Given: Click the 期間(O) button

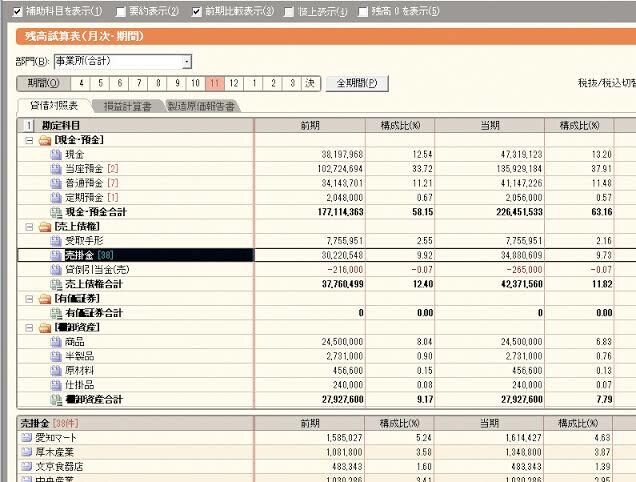Looking at the screenshot, I should pyautogui.click(x=43, y=84).
